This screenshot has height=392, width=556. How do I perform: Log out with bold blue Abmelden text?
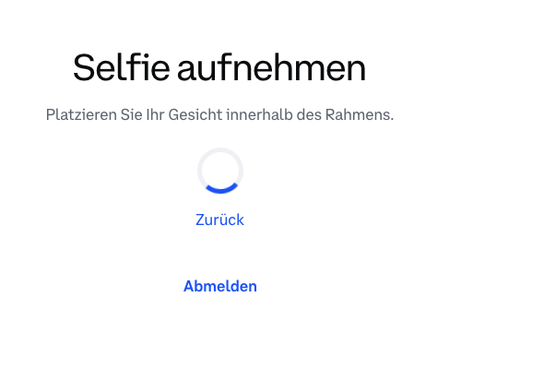(220, 286)
